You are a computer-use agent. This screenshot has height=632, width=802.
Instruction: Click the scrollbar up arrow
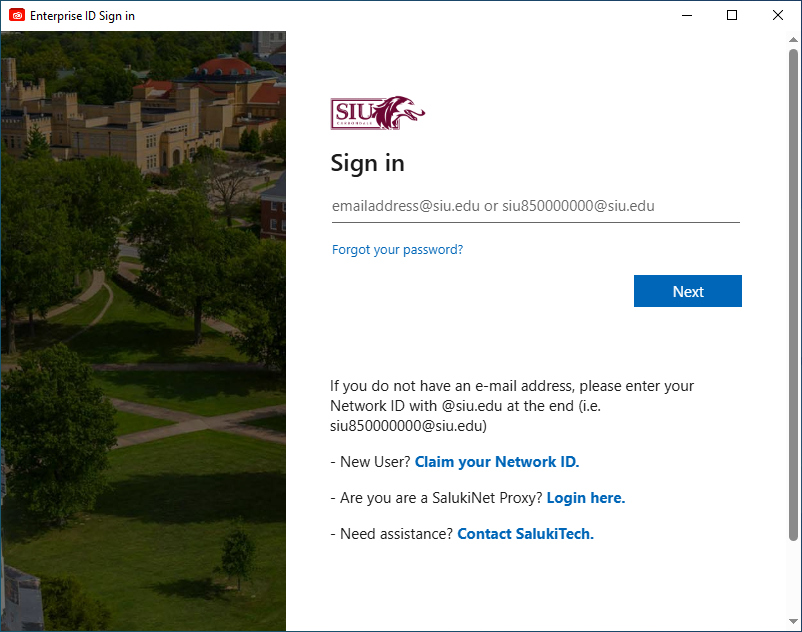pos(793,39)
